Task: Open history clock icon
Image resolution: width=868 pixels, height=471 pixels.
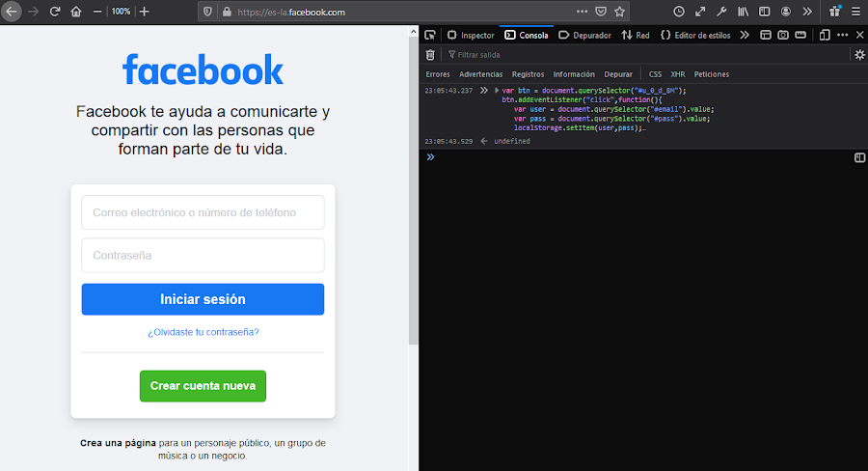Action: (x=679, y=12)
